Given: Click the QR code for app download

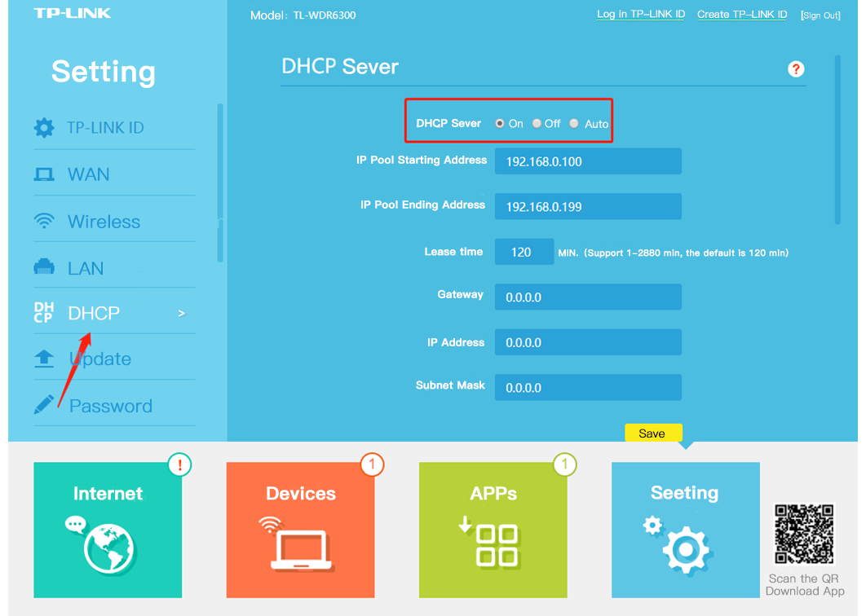Looking at the screenshot, I should coord(803,534).
